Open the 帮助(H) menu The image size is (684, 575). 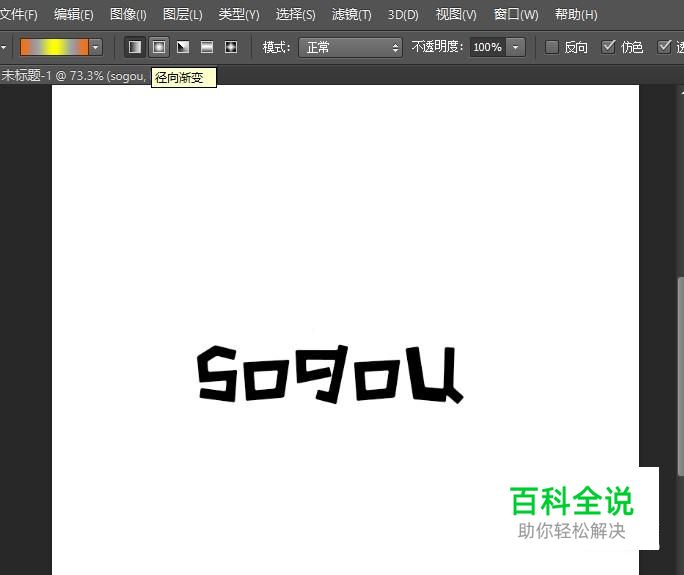[576, 14]
